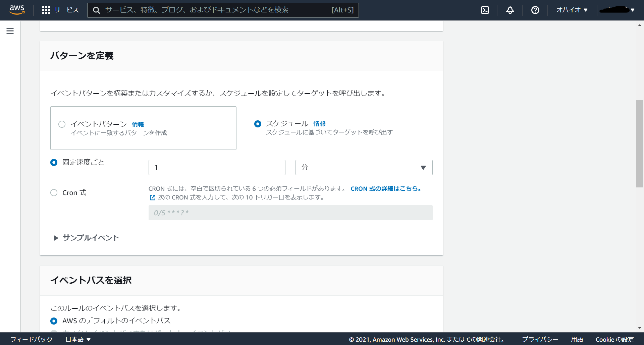Open the CloudShell terminal icon
Image resolution: width=644 pixels, height=345 pixels.
485,10
